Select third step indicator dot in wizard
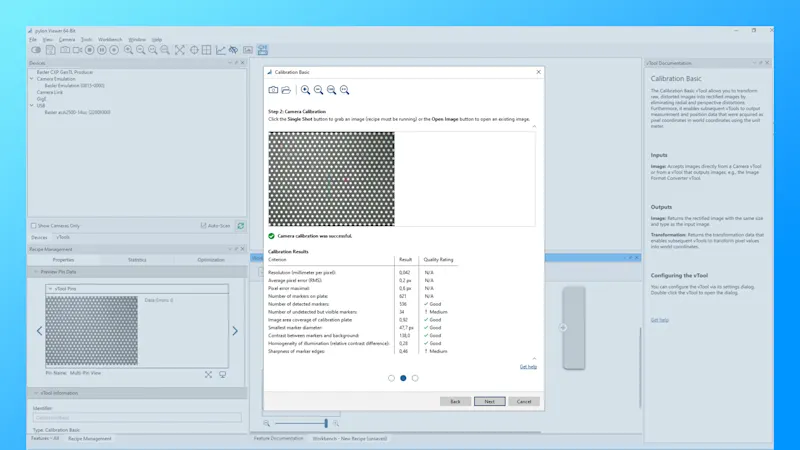Viewport: 800px width, 450px height. [x=415, y=378]
